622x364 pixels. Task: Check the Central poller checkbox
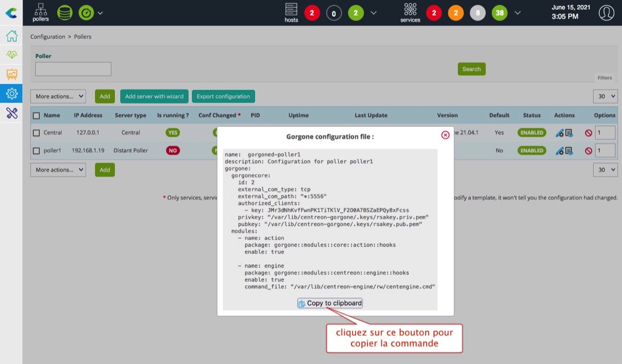[x=37, y=133]
